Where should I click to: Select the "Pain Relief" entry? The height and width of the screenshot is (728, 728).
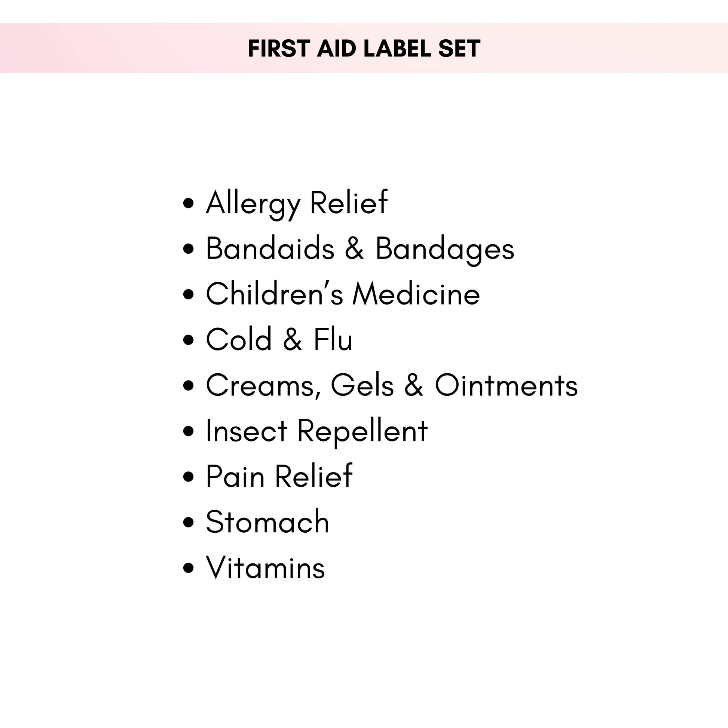pyautogui.click(x=279, y=477)
